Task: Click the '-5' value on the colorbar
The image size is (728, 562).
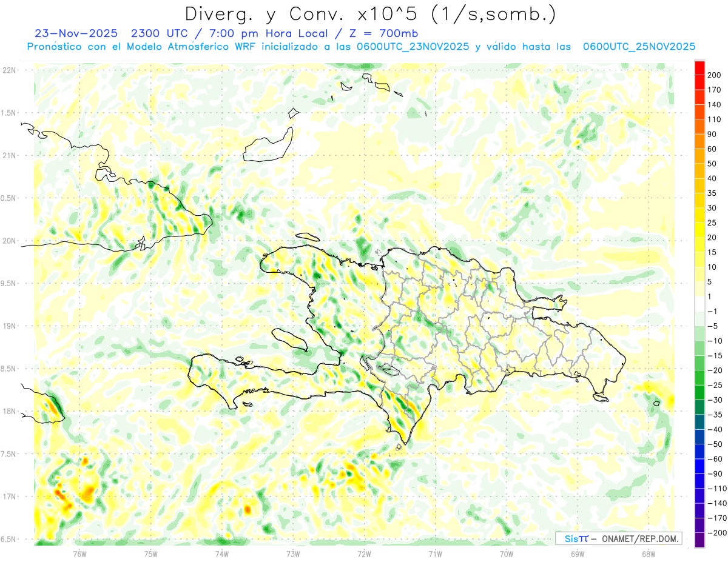Action: [713, 326]
